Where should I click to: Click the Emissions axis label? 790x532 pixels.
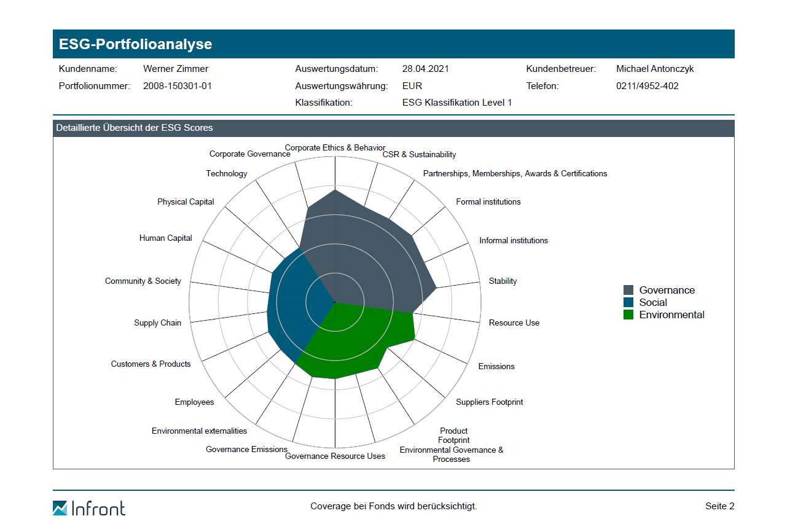496,367
